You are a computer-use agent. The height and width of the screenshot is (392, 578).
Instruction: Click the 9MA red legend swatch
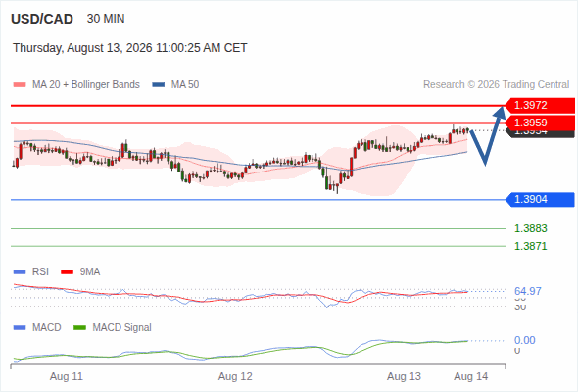[x=67, y=272]
